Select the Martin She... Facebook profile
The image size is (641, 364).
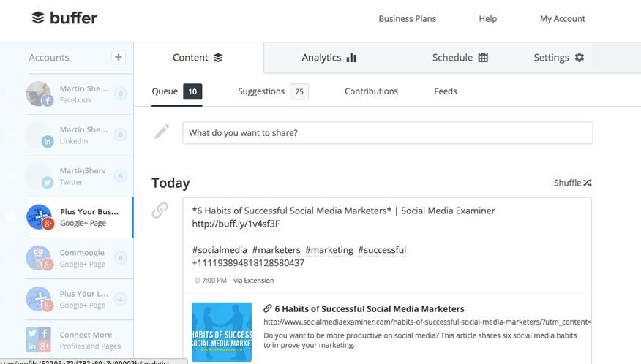(79, 94)
